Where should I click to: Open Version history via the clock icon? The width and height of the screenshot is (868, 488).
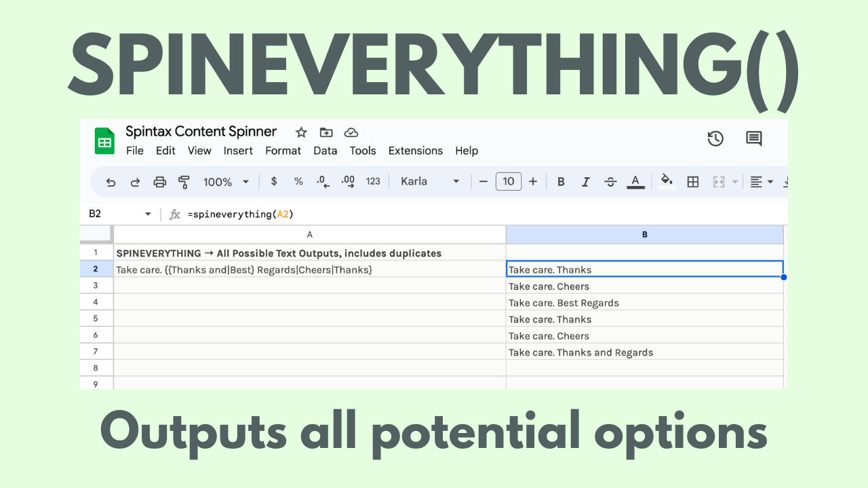point(715,138)
